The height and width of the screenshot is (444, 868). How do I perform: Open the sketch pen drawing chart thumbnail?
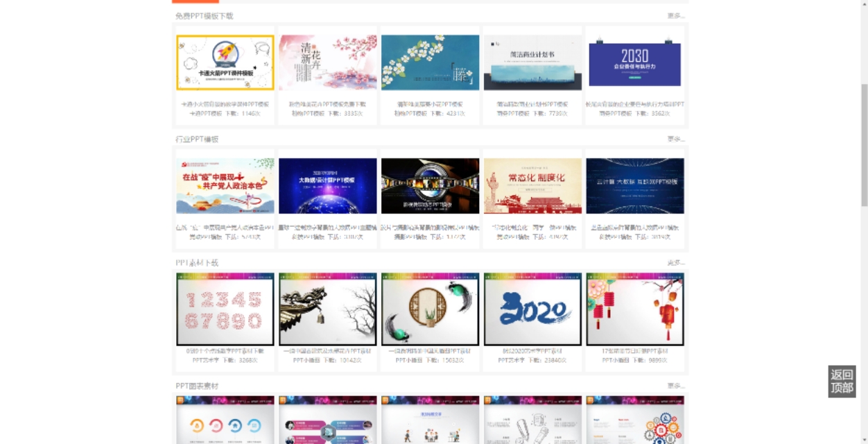(532, 420)
